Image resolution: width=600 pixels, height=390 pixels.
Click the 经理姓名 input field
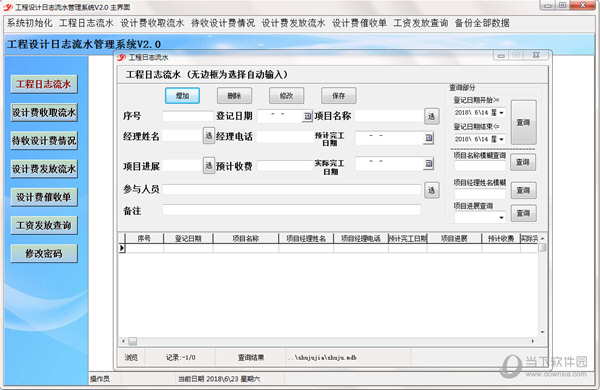(182, 136)
